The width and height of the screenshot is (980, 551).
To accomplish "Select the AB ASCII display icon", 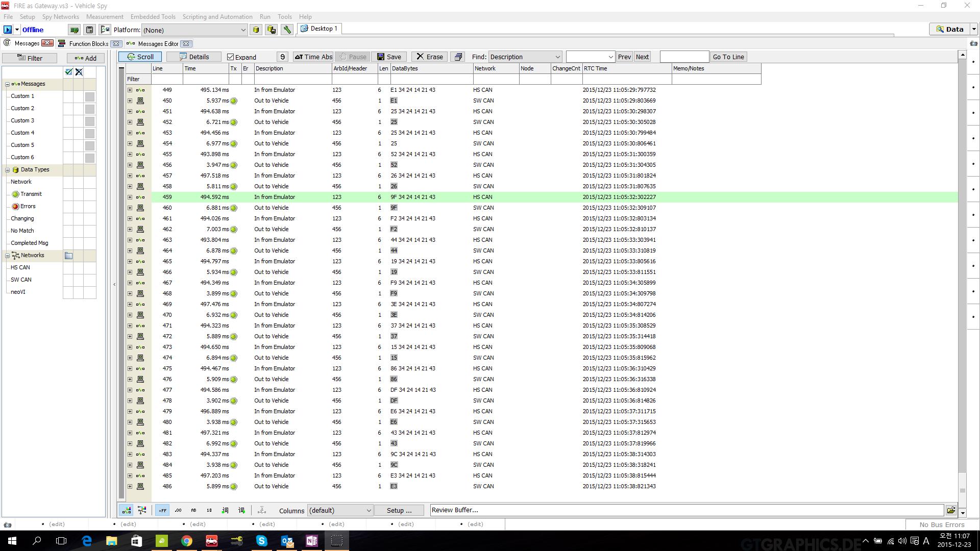I will (193, 510).
